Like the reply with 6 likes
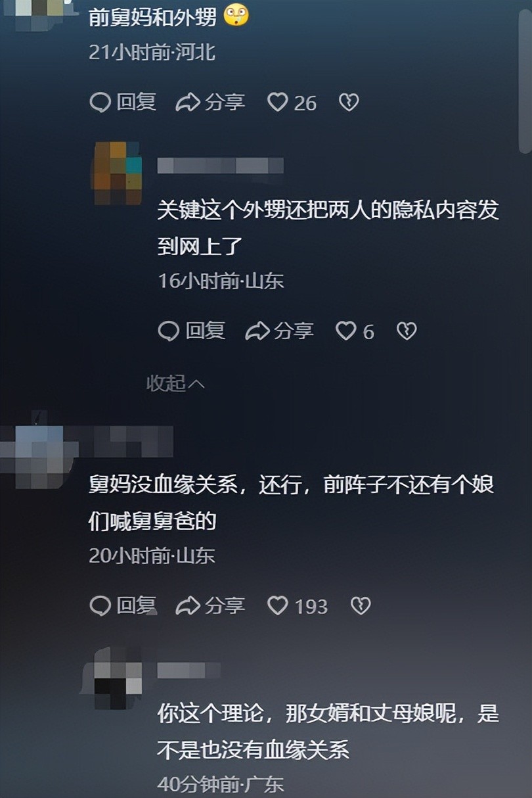 coord(355,331)
